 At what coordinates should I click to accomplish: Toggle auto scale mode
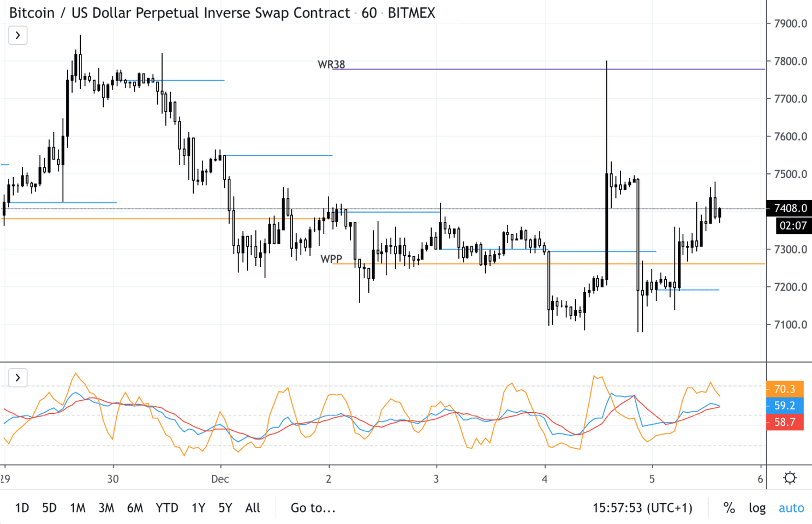[791, 508]
